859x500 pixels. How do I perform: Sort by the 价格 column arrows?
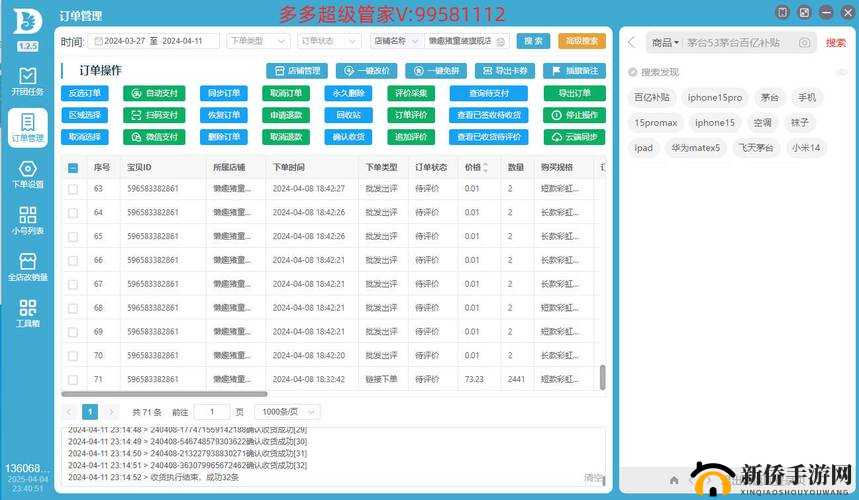pyautogui.click(x=485, y=168)
